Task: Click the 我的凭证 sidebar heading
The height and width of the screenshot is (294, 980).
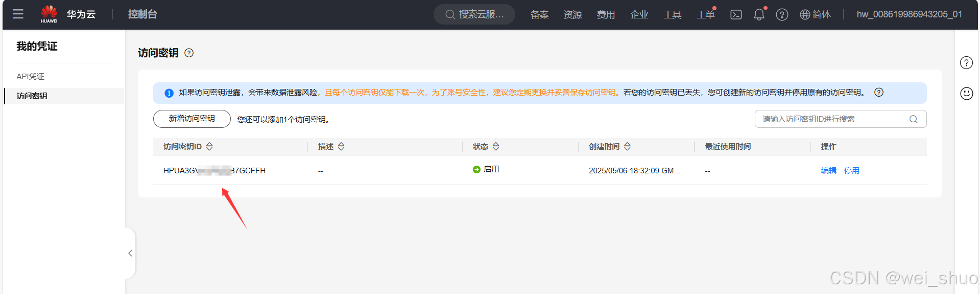Action: (x=37, y=47)
